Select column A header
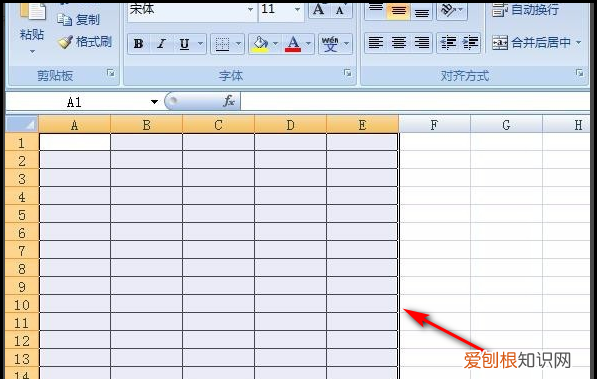 point(75,125)
